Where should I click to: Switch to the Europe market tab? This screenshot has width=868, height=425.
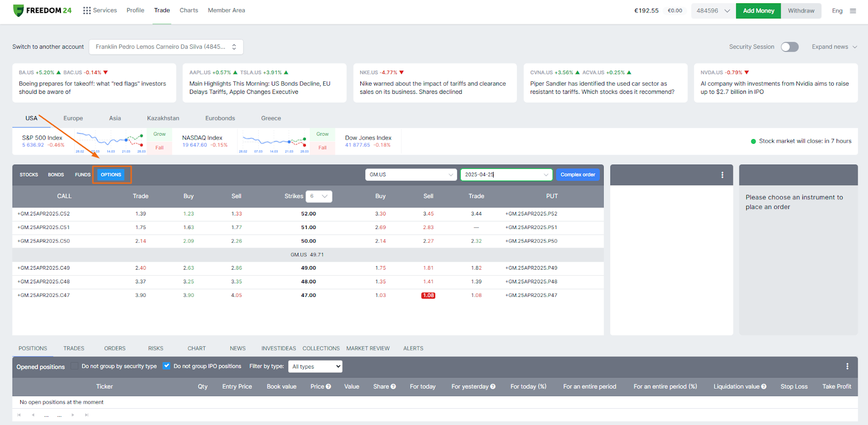tap(73, 118)
